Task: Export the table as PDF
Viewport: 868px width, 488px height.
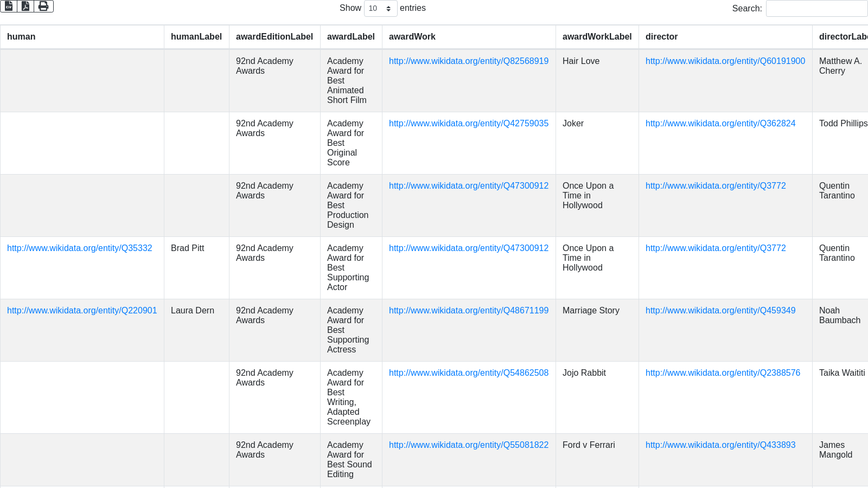Action: coord(25,6)
